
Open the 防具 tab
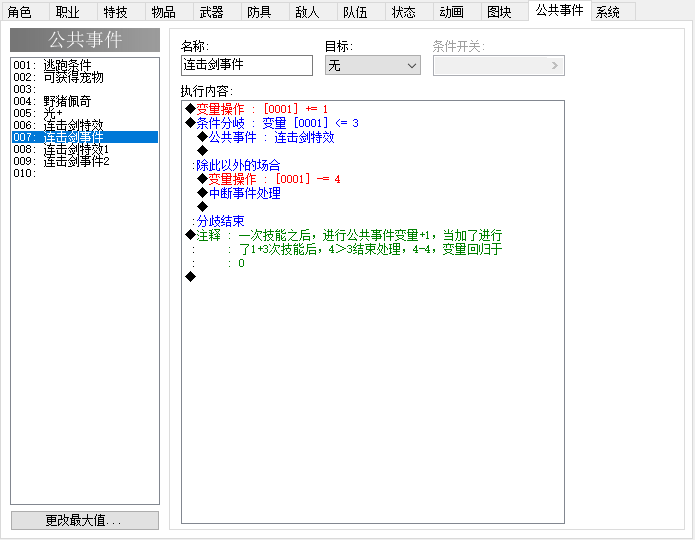[x=264, y=12]
